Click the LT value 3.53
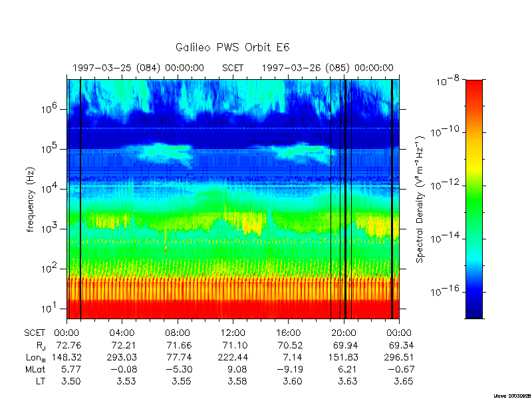Viewport: 532px width, 399px height. tap(126, 381)
